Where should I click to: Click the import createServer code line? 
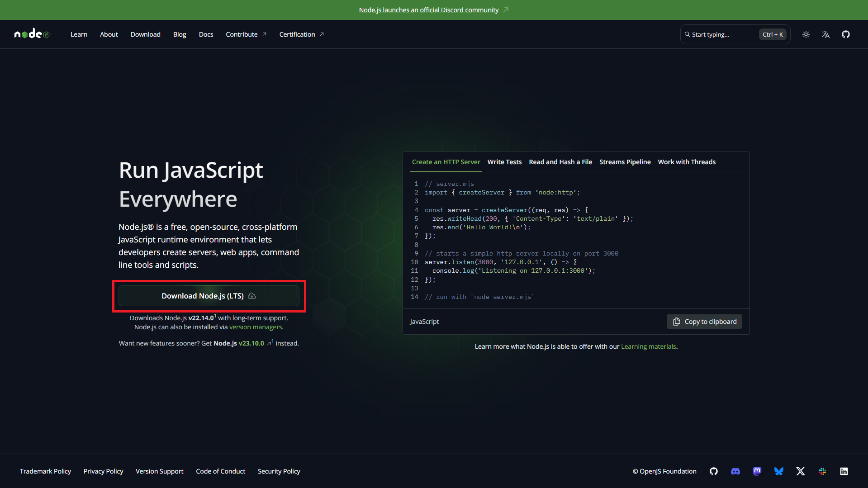point(502,192)
